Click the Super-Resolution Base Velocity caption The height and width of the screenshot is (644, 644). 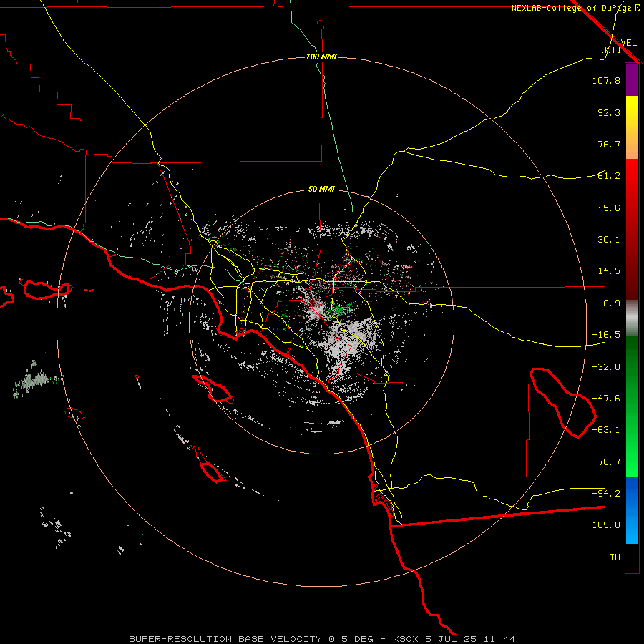tap(321, 639)
